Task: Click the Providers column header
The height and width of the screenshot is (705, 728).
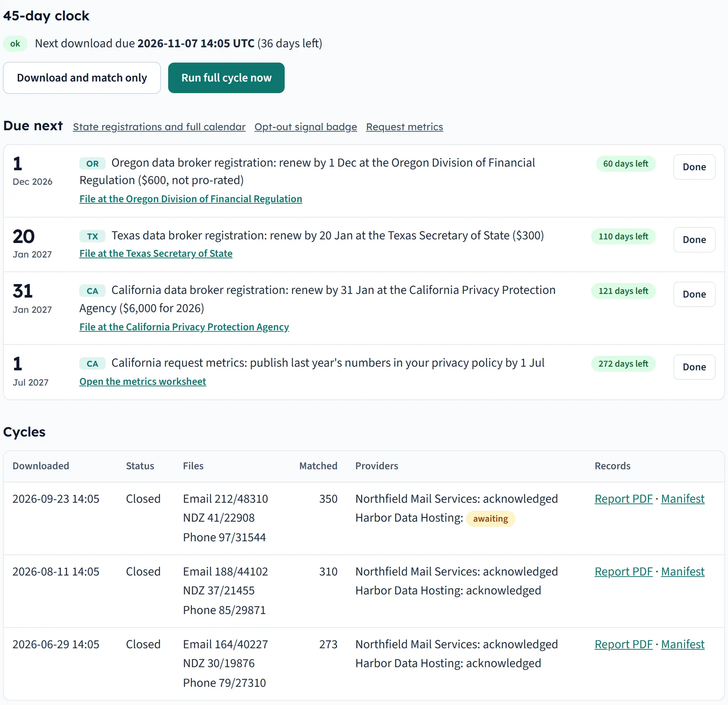Action: 377,466
